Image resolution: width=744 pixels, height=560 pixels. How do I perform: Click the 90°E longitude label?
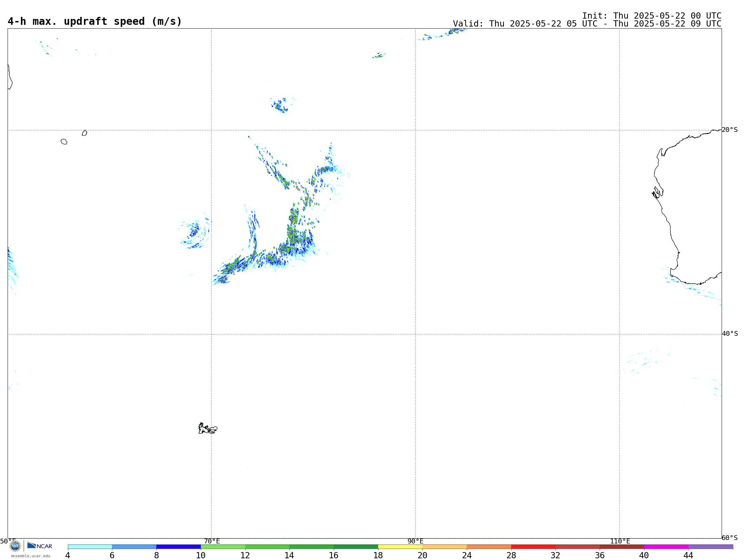click(415, 541)
